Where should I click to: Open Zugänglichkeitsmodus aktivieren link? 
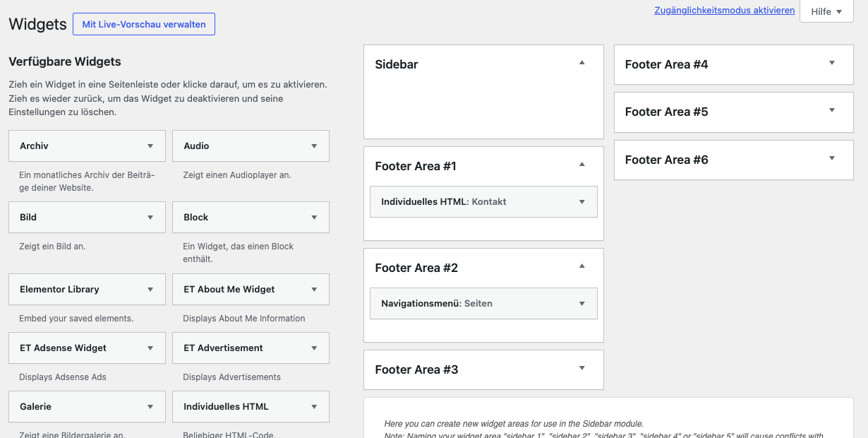[x=725, y=11]
